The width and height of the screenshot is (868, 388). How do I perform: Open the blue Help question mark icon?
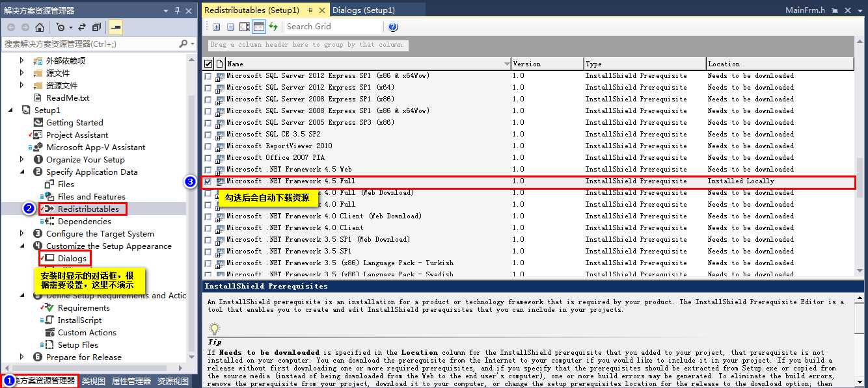(x=393, y=27)
